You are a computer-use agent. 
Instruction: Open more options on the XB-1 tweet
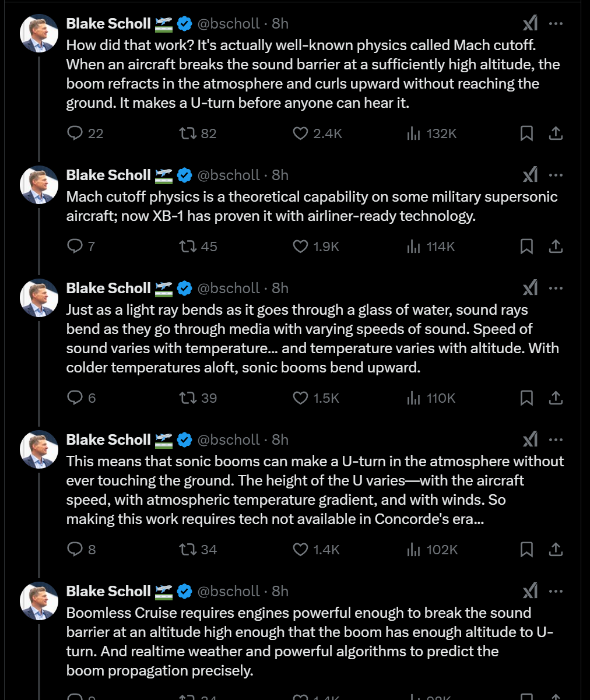[556, 175]
